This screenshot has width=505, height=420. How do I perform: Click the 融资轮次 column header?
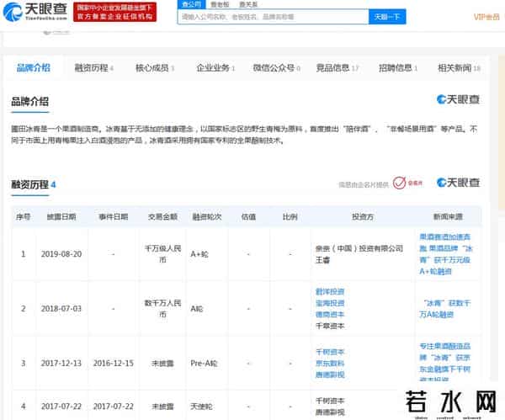click(207, 217)
